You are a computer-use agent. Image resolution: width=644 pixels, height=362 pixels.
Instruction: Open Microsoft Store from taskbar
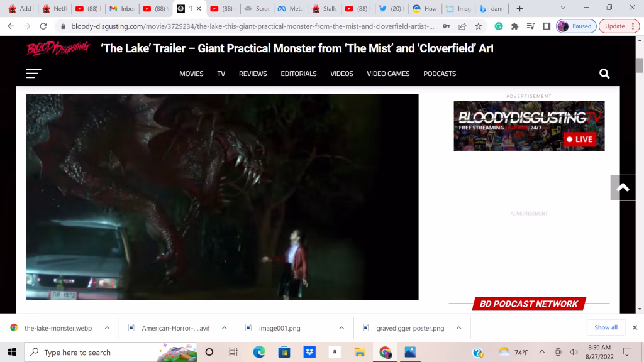(284, 352)
